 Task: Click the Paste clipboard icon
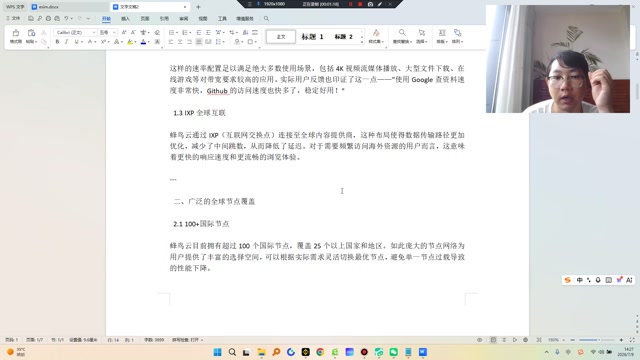[31, 33]
